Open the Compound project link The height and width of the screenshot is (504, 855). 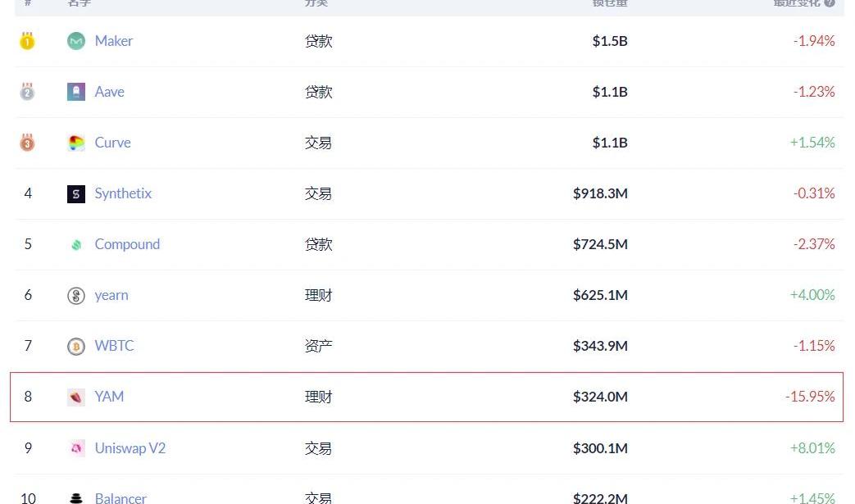click(x=127, y=244)
